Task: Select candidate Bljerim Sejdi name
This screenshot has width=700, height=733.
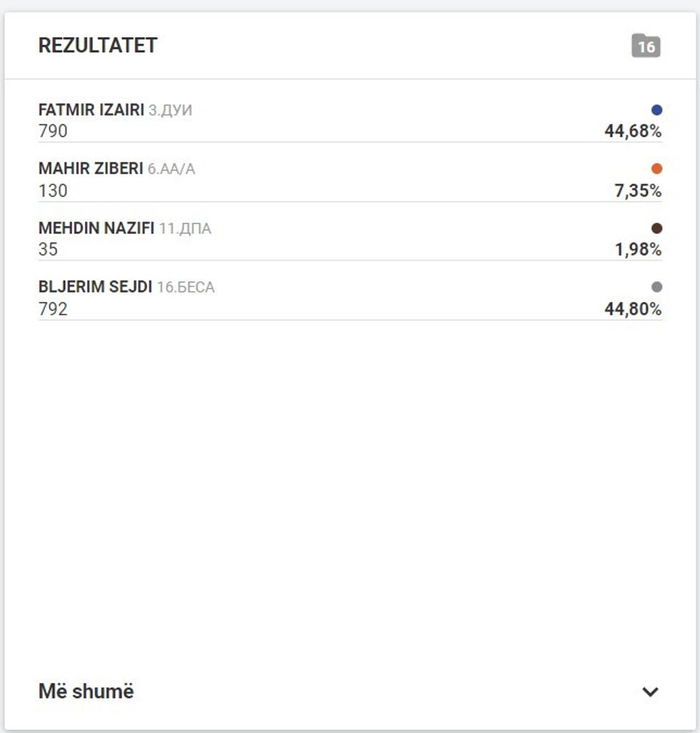Action: pos(95,287)
